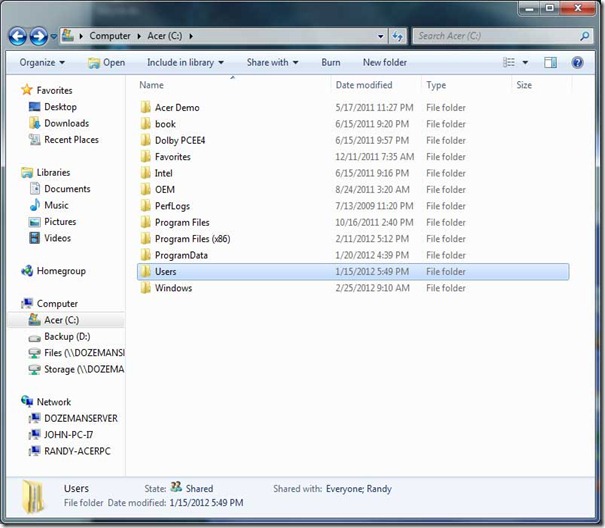605x528 pixels.
Task: Click Burn in the toolbar
Action: (331, 63)
